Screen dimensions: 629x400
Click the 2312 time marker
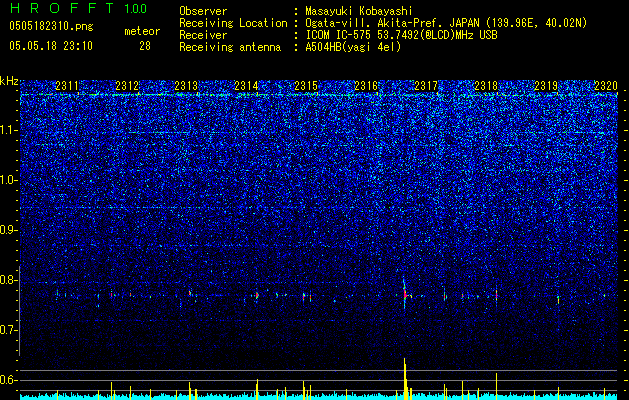tap(127, 86)
